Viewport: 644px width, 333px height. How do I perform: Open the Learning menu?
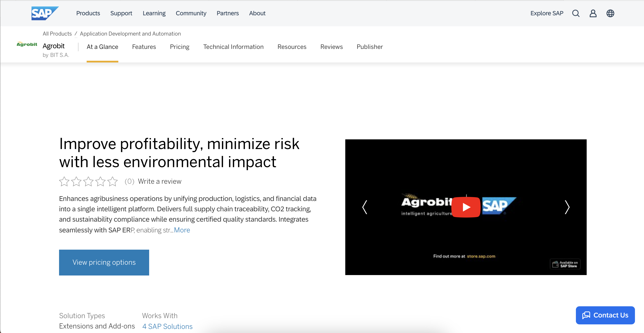point(154,13)
